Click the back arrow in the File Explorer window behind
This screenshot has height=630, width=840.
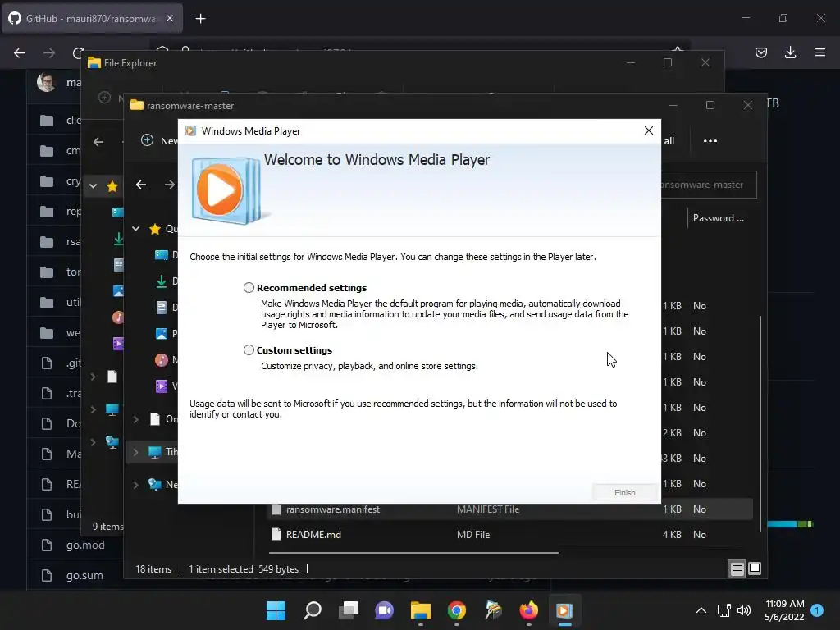[98, 142]
